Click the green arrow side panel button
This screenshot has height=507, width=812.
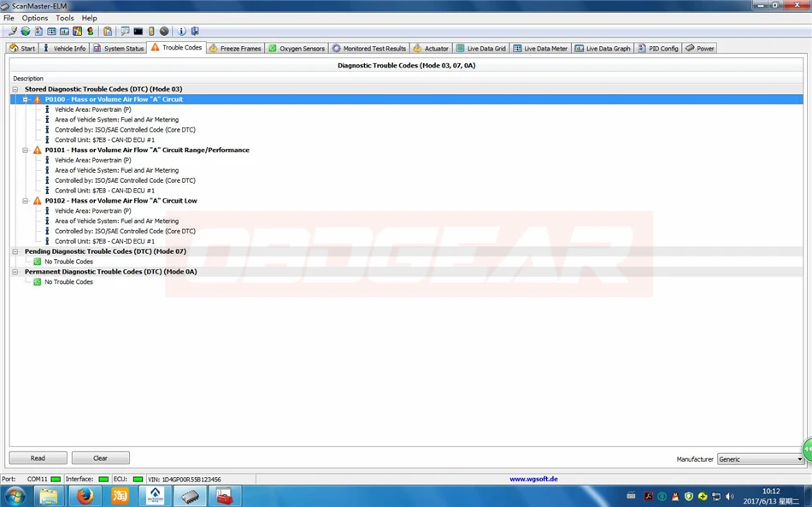click(807, 449)
